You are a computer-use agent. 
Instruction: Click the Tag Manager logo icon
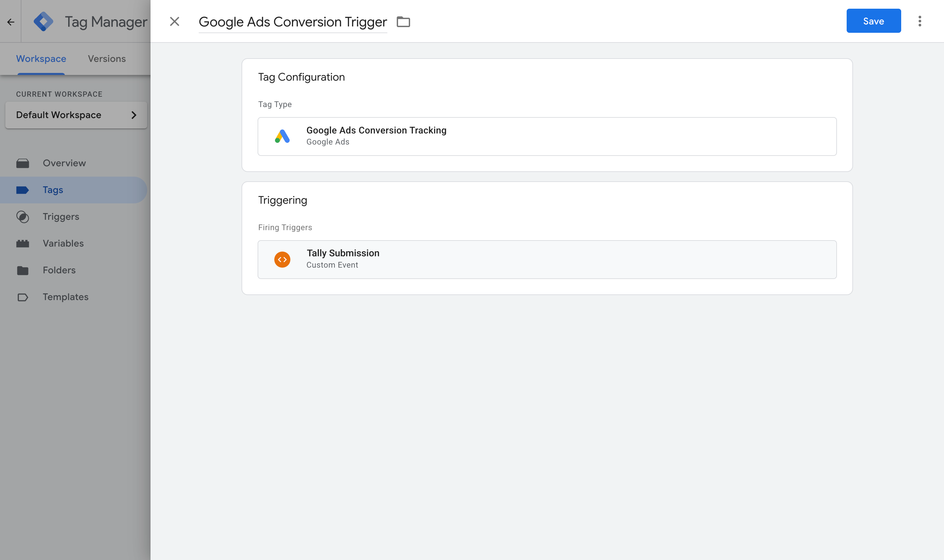(x=43, y=21)
